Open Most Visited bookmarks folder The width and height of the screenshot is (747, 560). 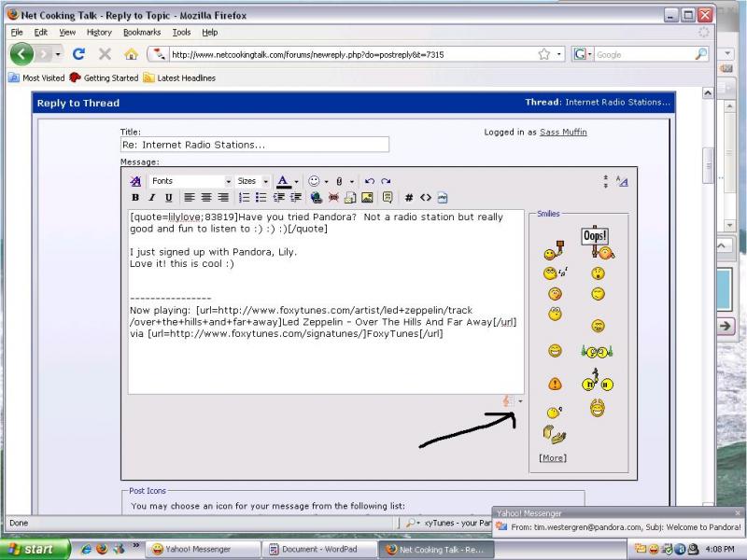[36, 77]
